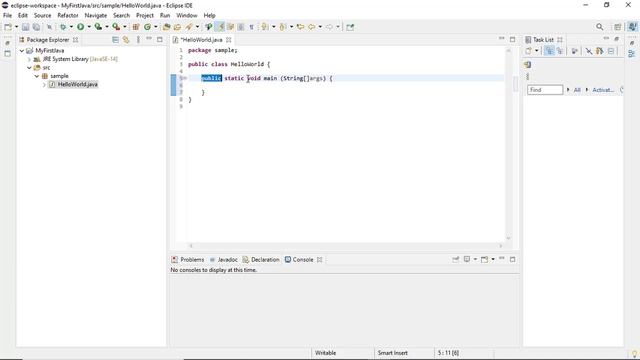The width and height of the screenshot is (640, 360).
Task: Click the Activate task link
Action: tap(603, 90)
